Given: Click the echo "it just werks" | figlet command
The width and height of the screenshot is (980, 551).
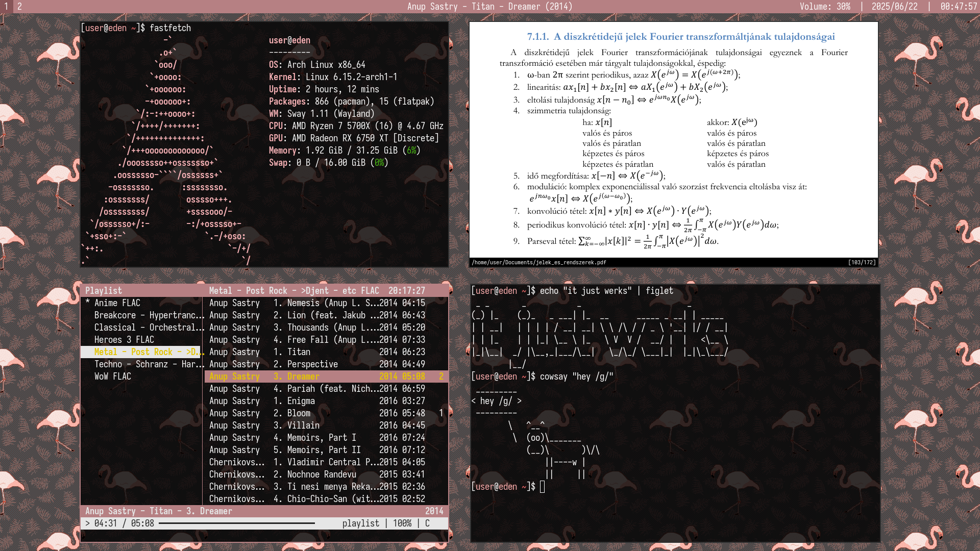Looking at the screenshot, I should [606, 291].
